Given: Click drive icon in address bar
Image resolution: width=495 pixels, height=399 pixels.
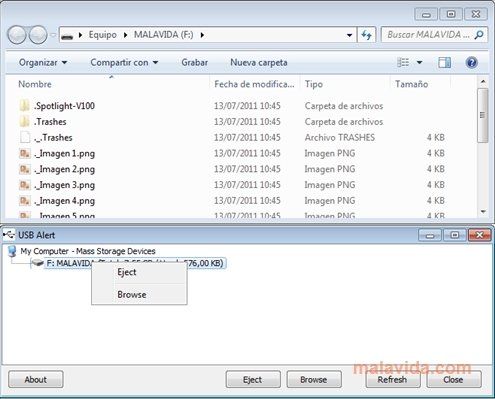Looking at the screenshot, I should coord(67,36).
